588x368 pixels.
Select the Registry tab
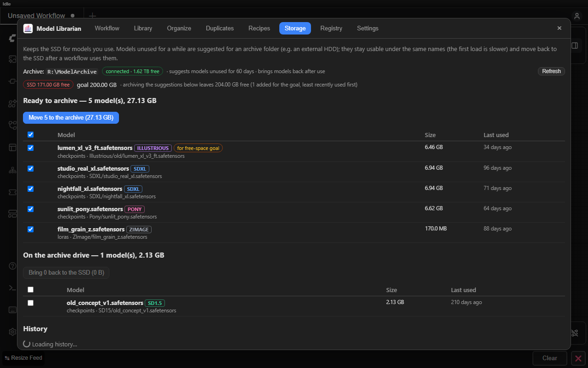[331, 29]
